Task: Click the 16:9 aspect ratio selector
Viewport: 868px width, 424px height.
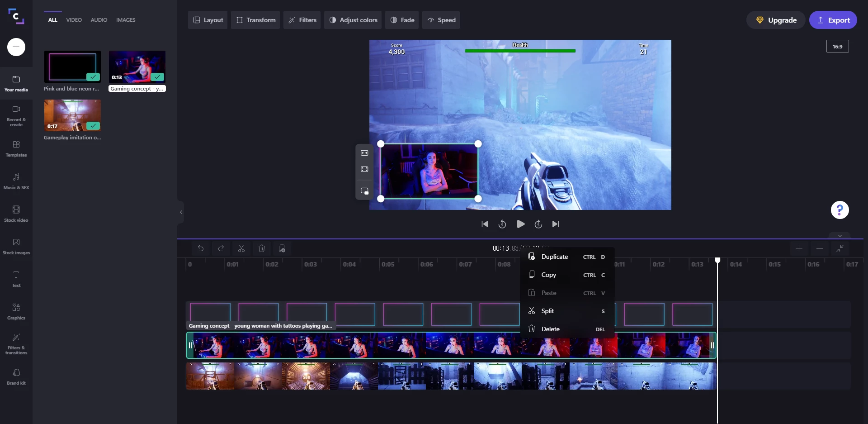Action: click(x=838, y=46)
